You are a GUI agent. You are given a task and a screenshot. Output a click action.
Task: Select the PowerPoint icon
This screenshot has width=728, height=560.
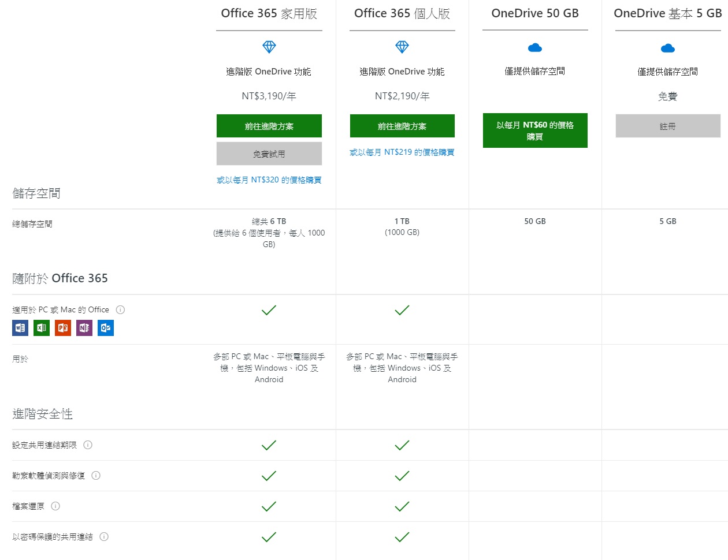[62, 327]
